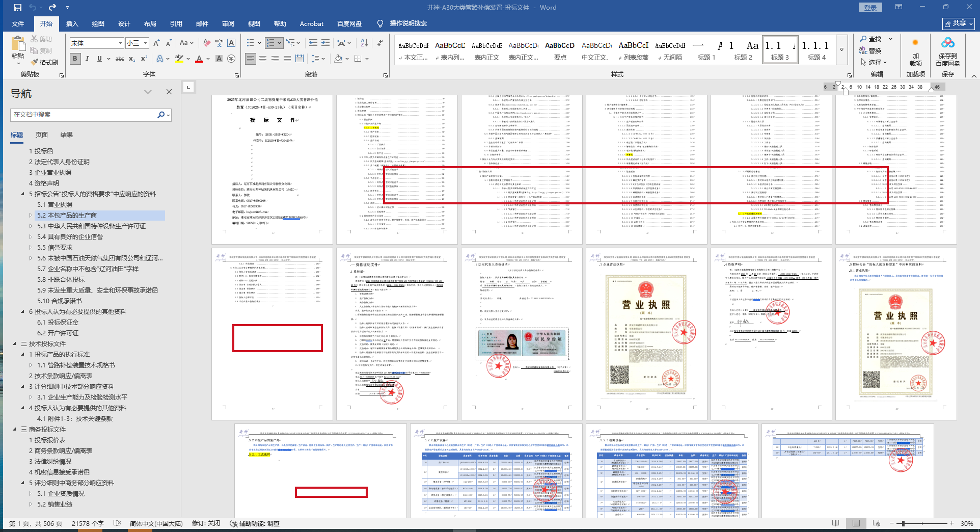Switch to Web layout view in status bar
The height and width of the screenshot is (532, 980).
(876, 523)
